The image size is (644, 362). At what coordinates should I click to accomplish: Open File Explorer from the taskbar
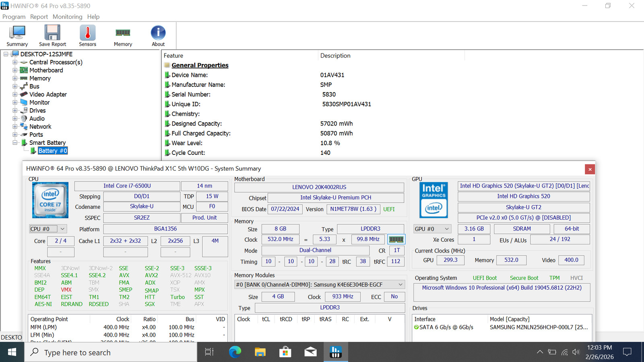pos(260,352)
